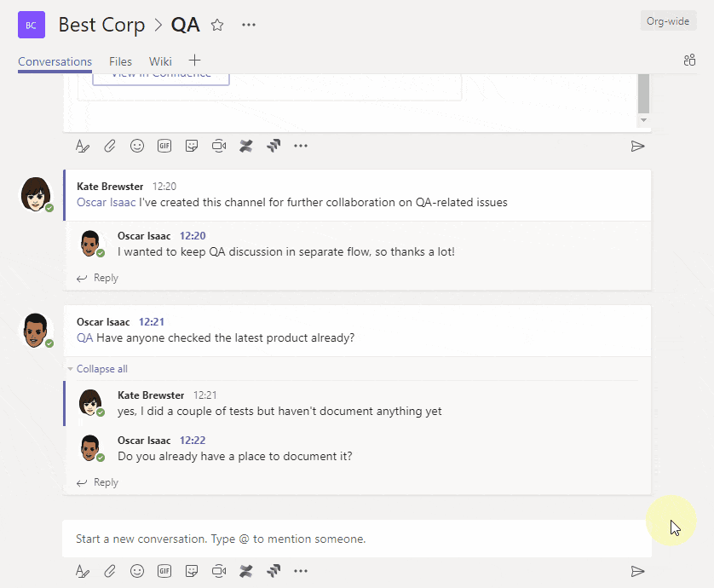Screen dimensions: 714x588
Task: Open Emoji picker in upper reply toolbar
Action: (137, 146)
